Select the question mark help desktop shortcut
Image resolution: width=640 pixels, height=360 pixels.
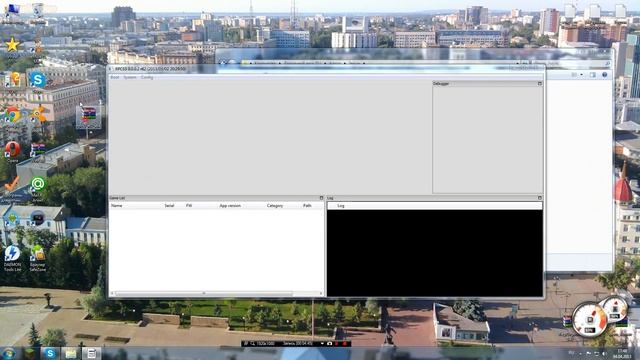(12, 81)
